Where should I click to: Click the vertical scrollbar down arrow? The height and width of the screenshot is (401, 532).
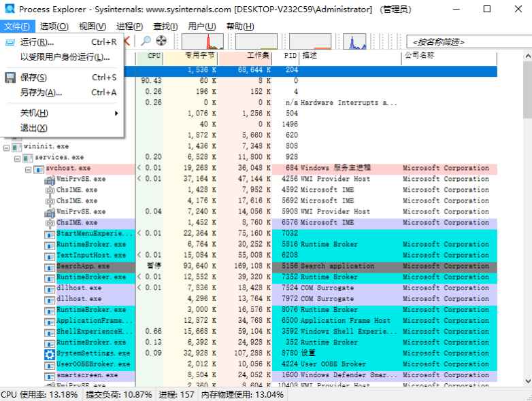[x=528, y=381]
